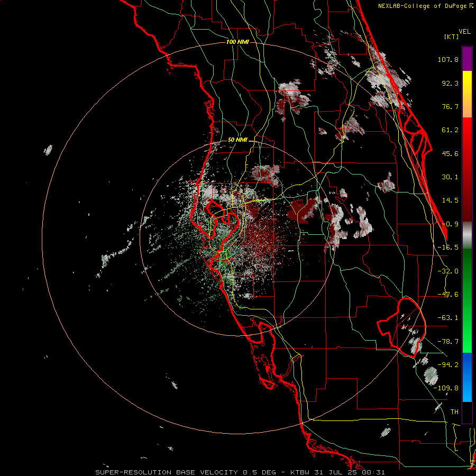Click the 00:31 timestamp in footer
The width and height of the screenshot is (476, 476).
(373, 472)
